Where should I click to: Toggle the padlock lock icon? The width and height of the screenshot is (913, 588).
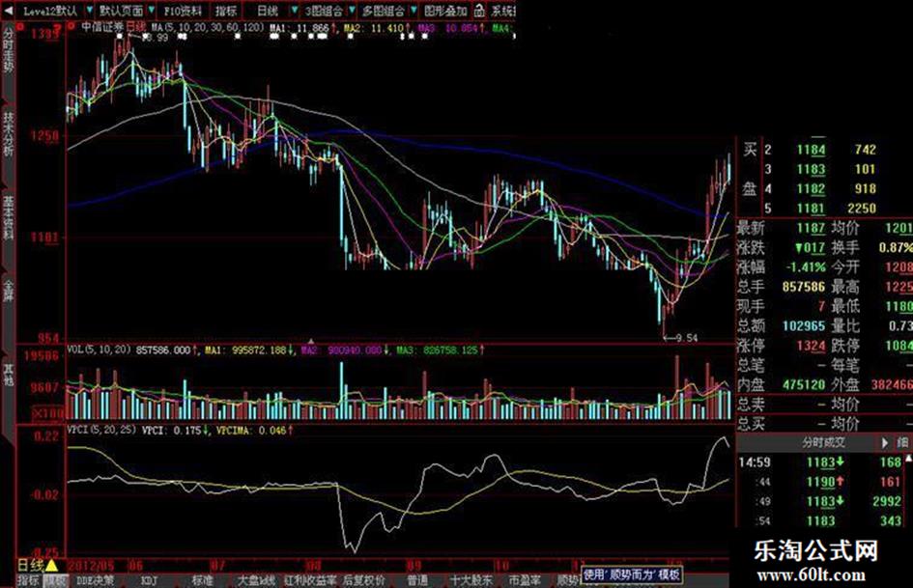tap(478, 11)
